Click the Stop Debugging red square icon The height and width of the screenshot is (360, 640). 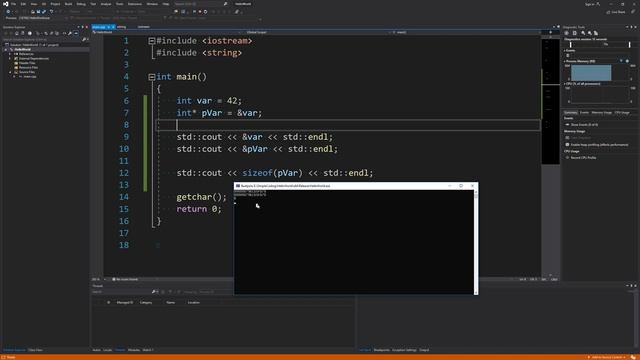pyautogui.click(x=200, y=12)
